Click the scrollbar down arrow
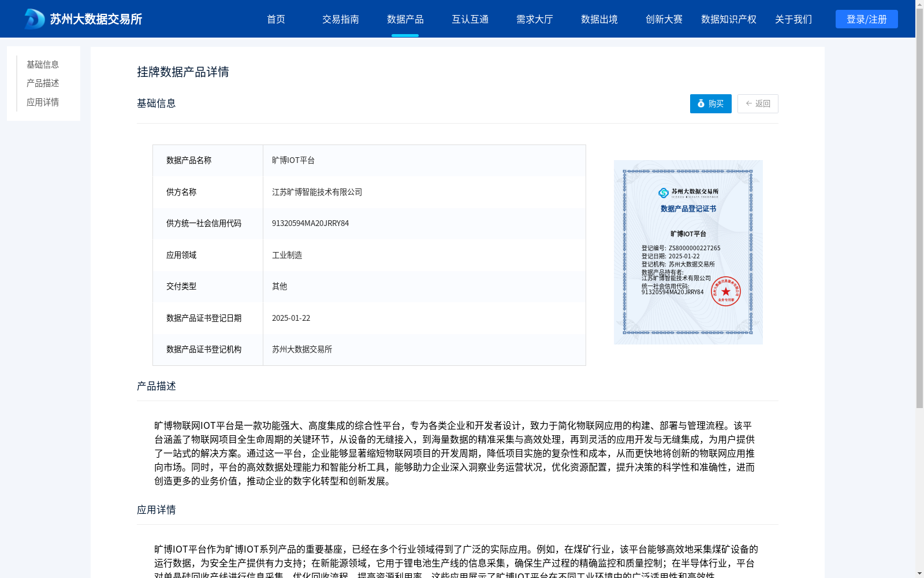Image resolution: width=924 pixels, height=578 pixels. (x=919, y=573)
